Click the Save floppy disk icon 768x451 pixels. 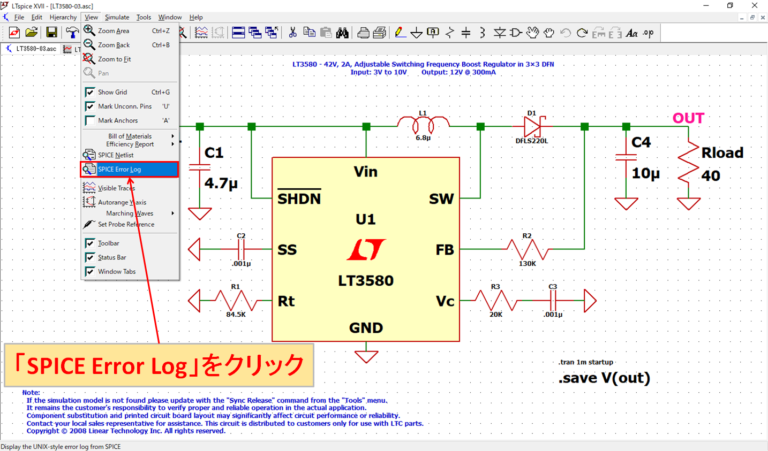click(x=51, y=33)
